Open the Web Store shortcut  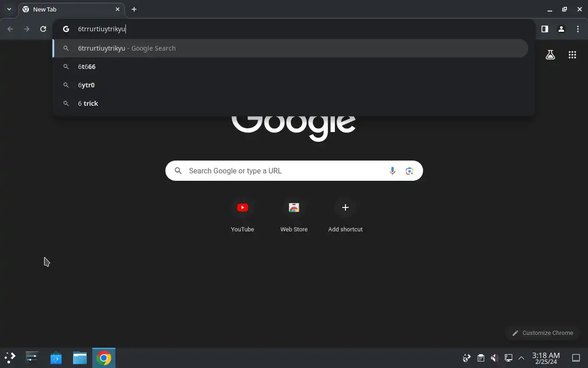[x=294, y=215]
